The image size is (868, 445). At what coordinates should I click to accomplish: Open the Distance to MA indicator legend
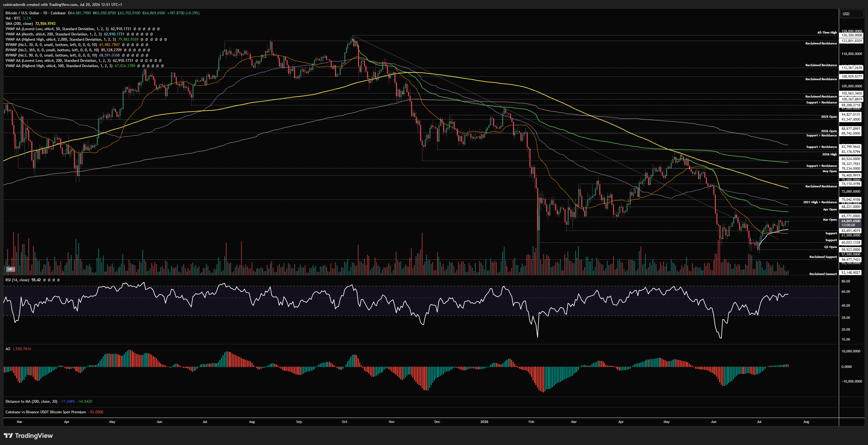(32, 401)
